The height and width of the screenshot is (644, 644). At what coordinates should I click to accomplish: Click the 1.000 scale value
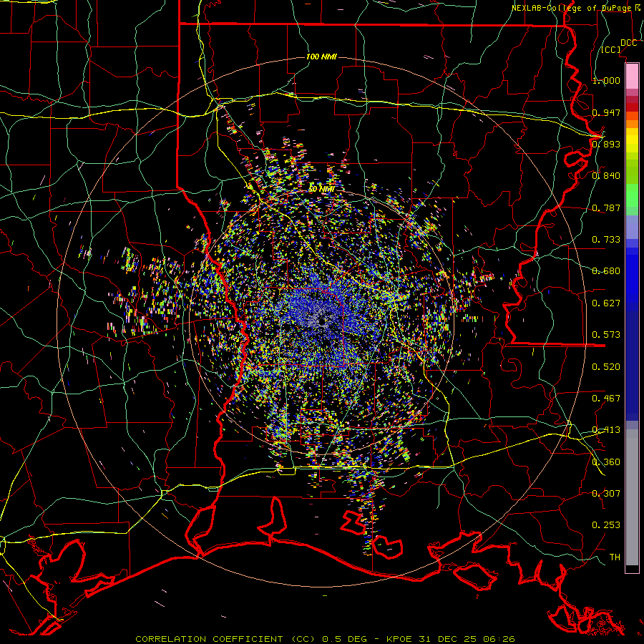(x=606, y=80)
